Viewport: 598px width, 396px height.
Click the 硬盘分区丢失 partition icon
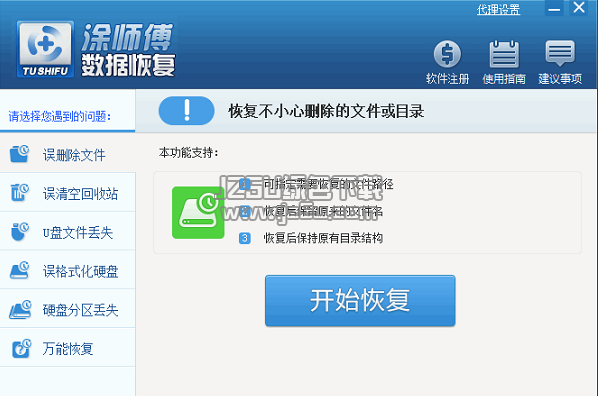point(20,309)
